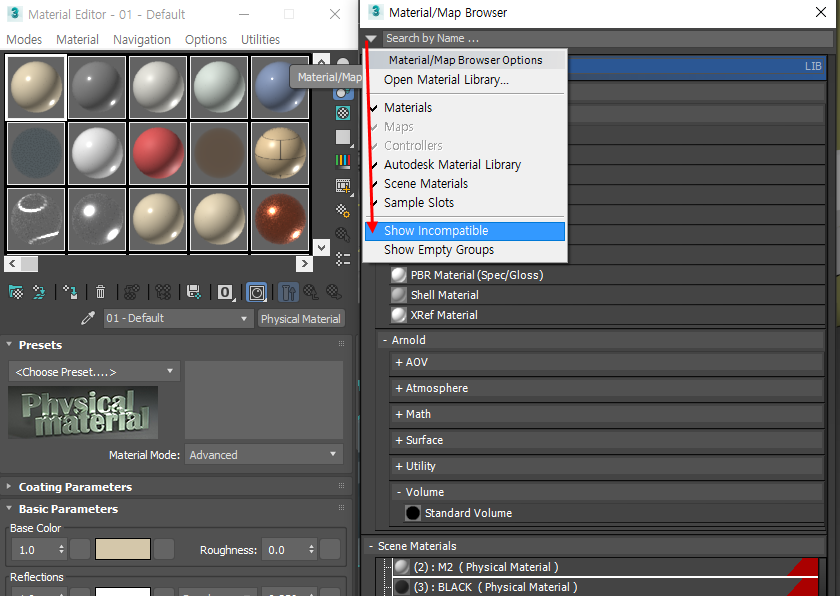The height and width of the screenshot is (596, 840).
Task: Collapse the Scene Materials group
Action: (x=371, y=546)
